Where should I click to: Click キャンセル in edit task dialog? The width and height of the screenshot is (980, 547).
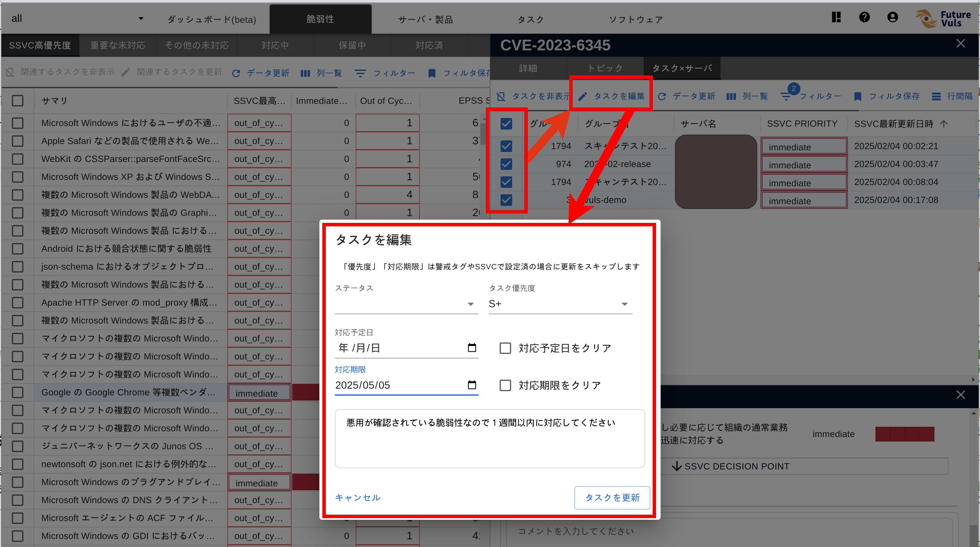tap(358, 498)
